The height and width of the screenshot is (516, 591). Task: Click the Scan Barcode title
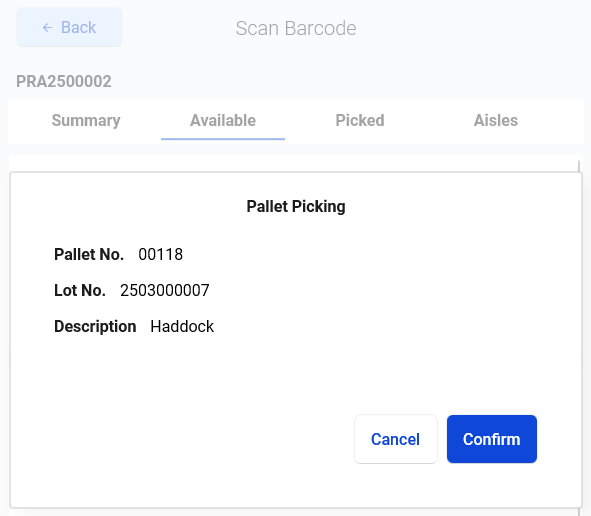296,28
